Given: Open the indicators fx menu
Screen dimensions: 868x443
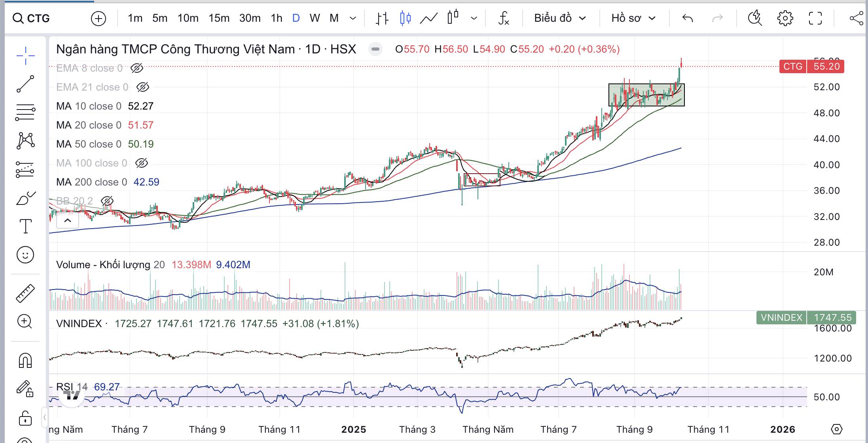Looking at the screenshot, I should tap(503, 18).
